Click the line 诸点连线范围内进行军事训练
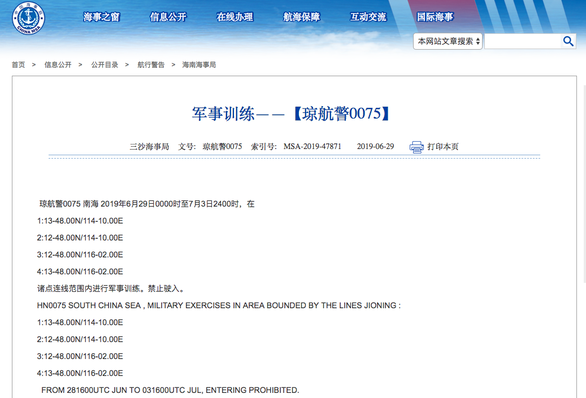The width and height of the screenshot is (586, 398). pyautogui.click(x=111, y=289)
